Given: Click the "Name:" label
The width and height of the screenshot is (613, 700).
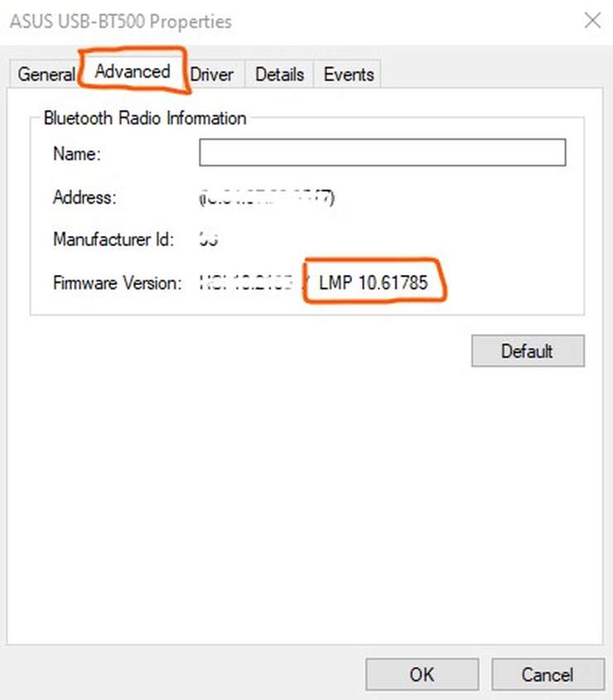Looking at the screenshot, I should [76, 154].
